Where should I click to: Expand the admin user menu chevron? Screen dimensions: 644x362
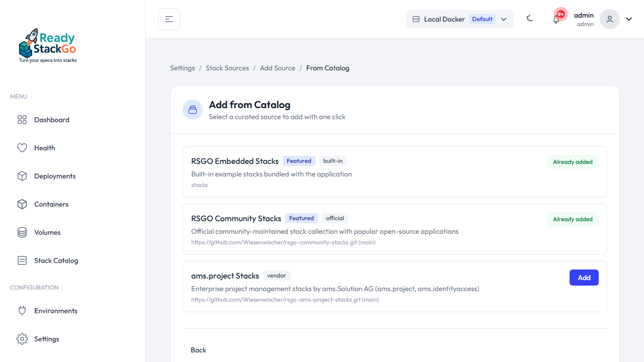point(629,19)
